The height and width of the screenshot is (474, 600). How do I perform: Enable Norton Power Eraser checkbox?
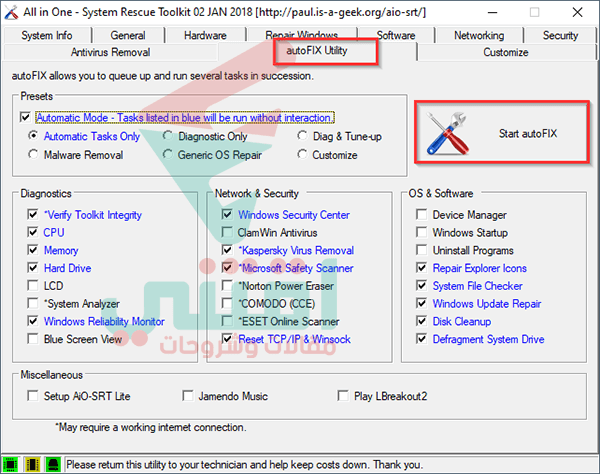[227, 285]
